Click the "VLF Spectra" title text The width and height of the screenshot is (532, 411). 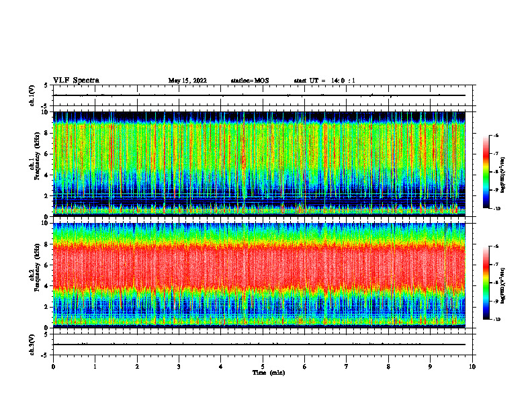[x=76, y=81]
